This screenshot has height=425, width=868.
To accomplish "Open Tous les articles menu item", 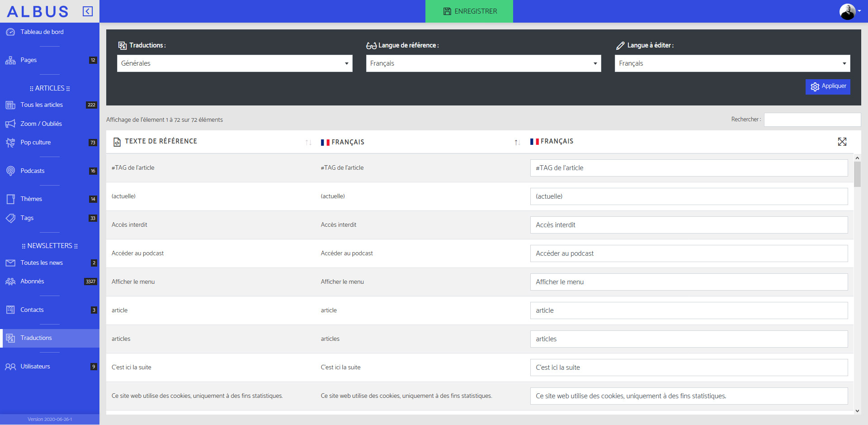I will pyautogui.click(x=50, y=105).
